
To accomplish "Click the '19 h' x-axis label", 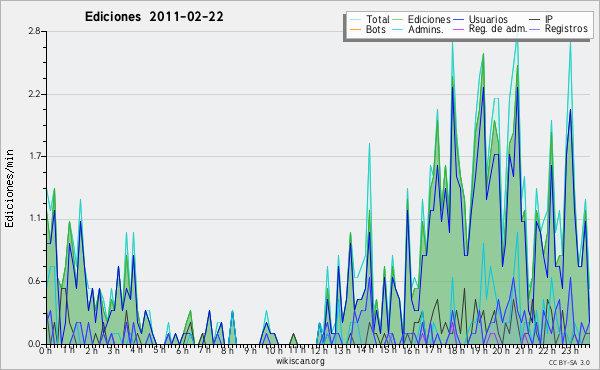I will tap(479, 350).
